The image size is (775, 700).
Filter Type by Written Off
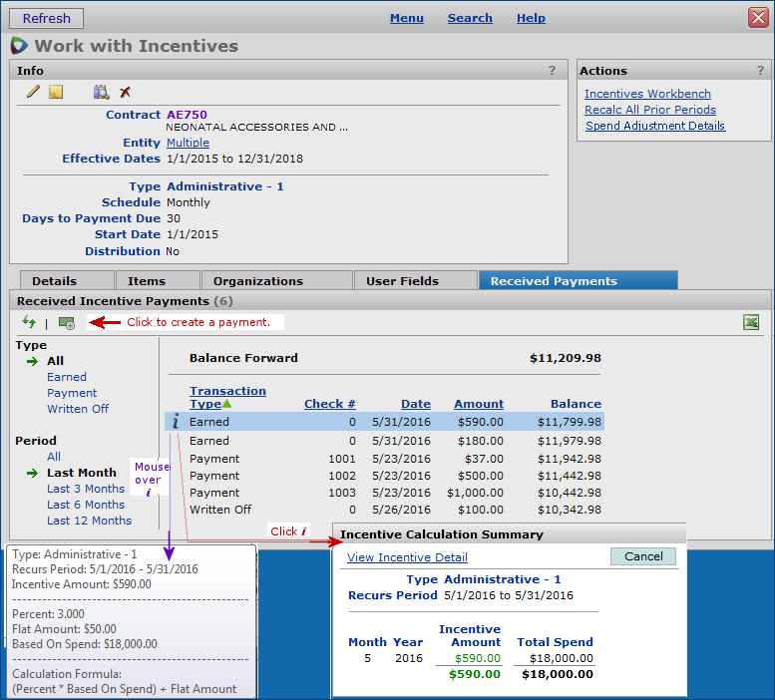tap(78, 409)
